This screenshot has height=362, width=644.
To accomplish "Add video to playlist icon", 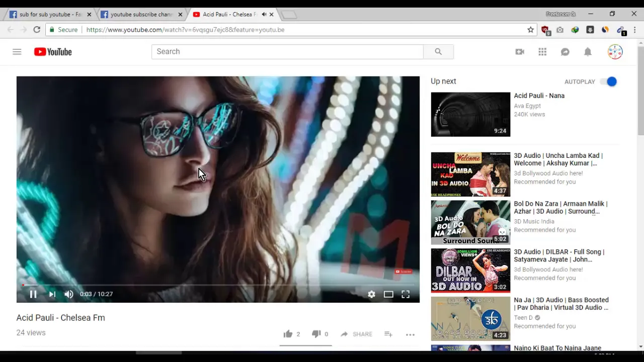I will click(x=388, y=334).
